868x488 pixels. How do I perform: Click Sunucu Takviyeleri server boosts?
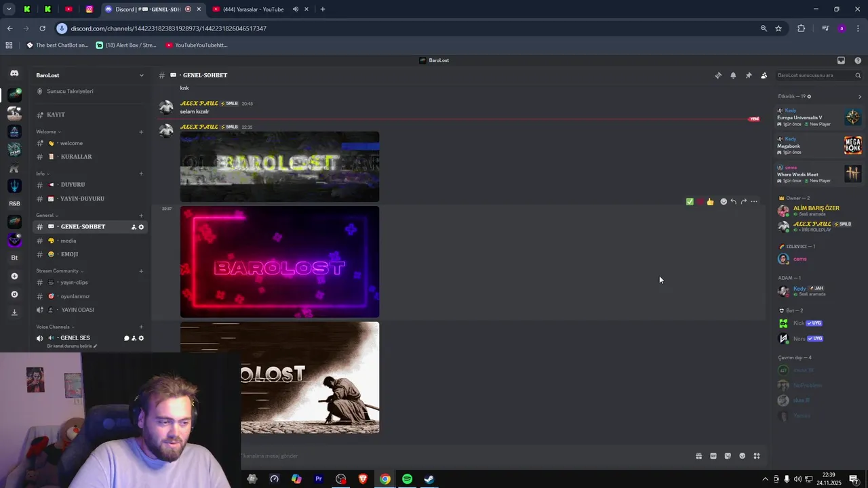tap(90, 91)
